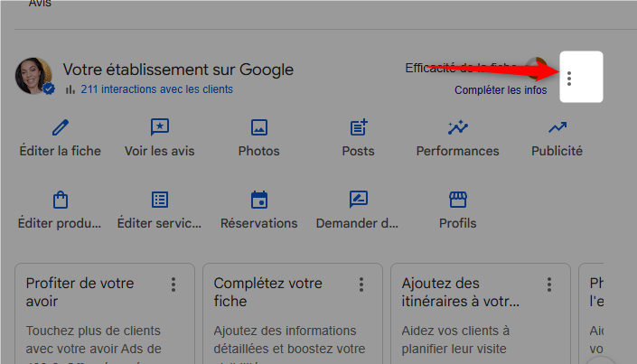Click the Ajoutez des itinéraires card title
This screenshot has height=364, width=637.
pos(460,292)
